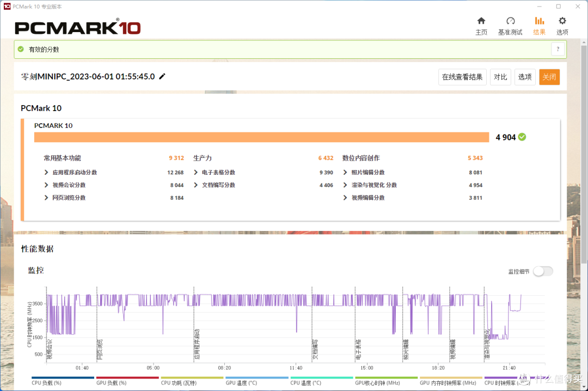Select the GPU 内存时钟频率 (MHz) legend item
Viewport: 588px width, 391px height.
coord(451,381)
